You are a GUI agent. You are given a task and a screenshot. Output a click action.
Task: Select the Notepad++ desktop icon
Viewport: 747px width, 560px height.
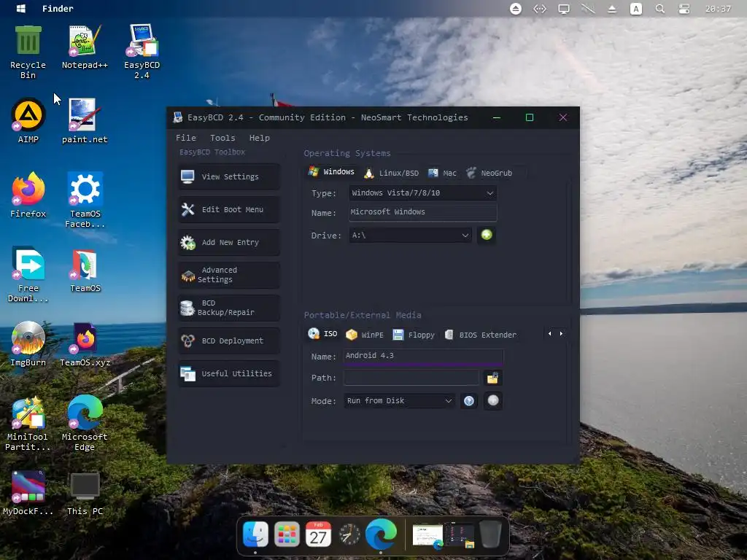click(x=85, y=47)
